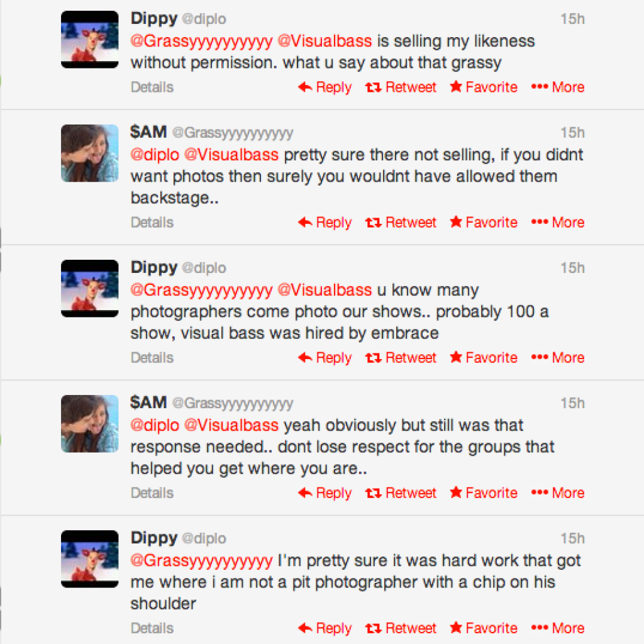Image resolution: width=644 pixels, height=644 pixels.
Task: Retweet Dippy's tweet about selling likeness
Action: pyautogui.click(x=401, y=87)
